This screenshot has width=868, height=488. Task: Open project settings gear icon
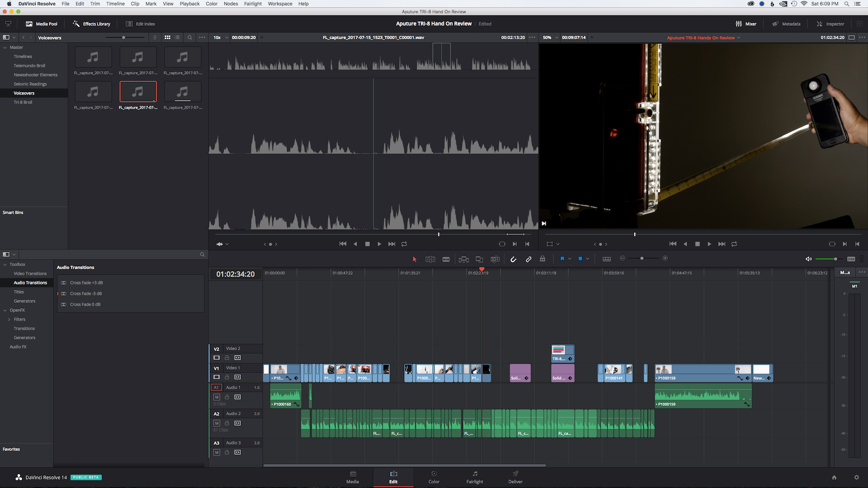[856, 477]
